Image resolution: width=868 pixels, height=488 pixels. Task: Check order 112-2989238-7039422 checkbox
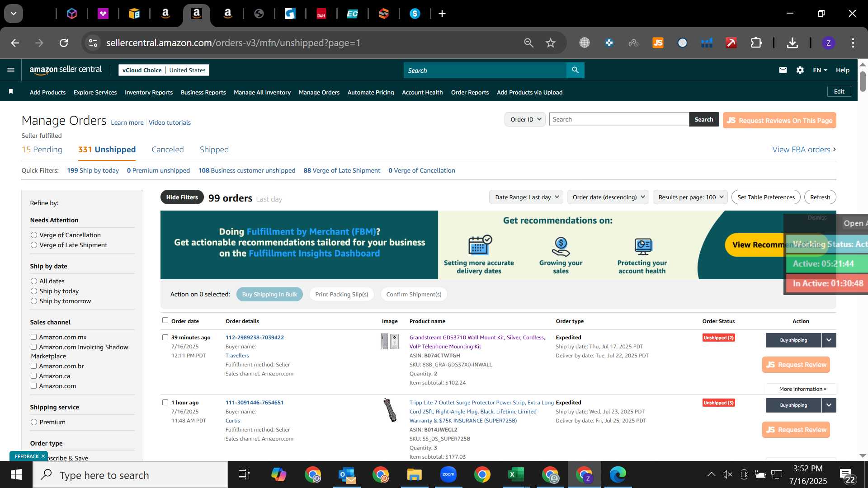click(165, 338)
